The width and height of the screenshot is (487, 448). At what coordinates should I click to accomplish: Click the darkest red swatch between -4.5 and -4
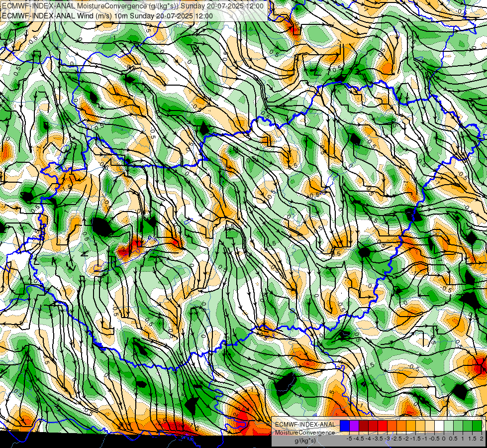coord(364,426)
